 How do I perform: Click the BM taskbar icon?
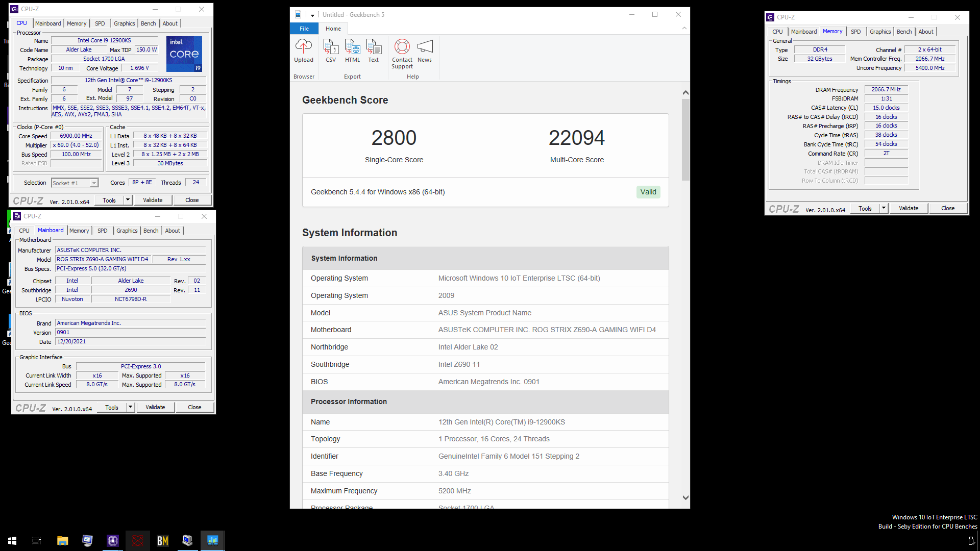pyautogui.click(x=163, y=540)
